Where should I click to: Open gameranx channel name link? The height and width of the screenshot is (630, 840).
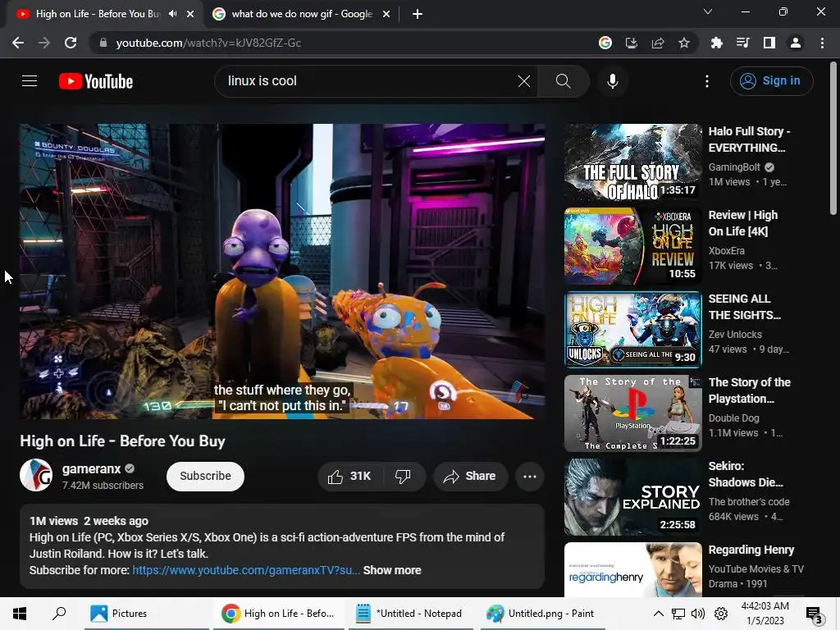pos(91,468)
